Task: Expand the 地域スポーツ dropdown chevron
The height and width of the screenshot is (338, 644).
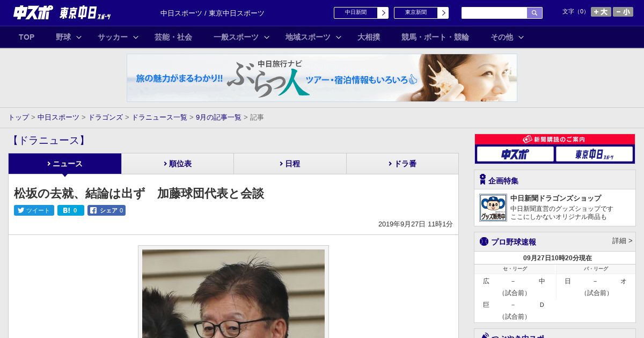Action: (339, 37)
